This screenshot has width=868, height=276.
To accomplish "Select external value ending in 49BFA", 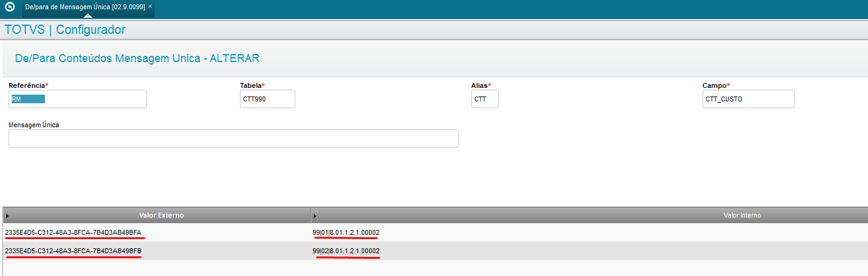I will point(73,232).
